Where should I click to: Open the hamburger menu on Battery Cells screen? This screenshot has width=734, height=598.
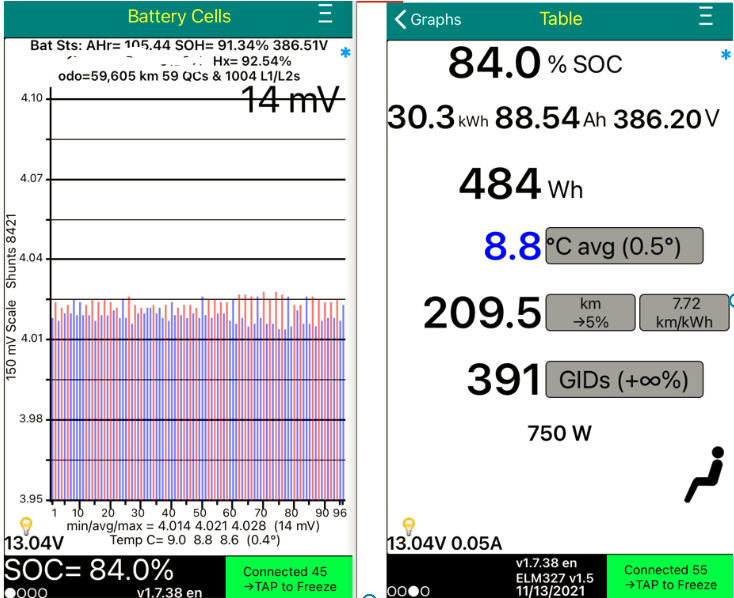coord(325,15)
